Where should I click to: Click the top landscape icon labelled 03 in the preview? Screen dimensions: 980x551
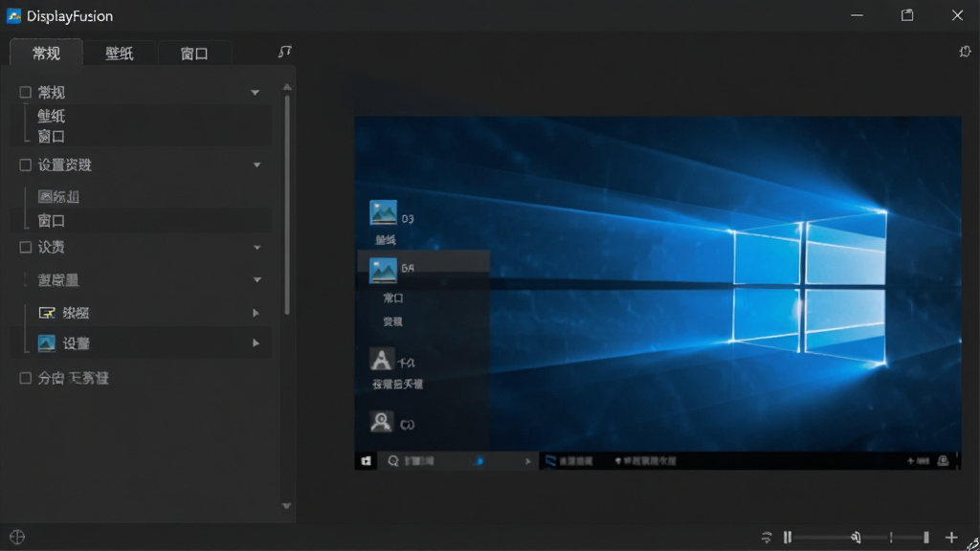[383, 212]
